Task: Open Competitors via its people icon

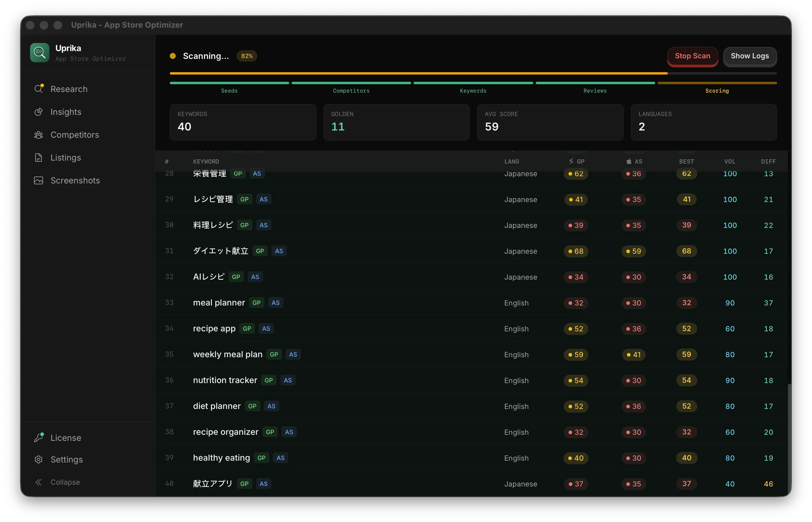Action: (x=39, y=135)
